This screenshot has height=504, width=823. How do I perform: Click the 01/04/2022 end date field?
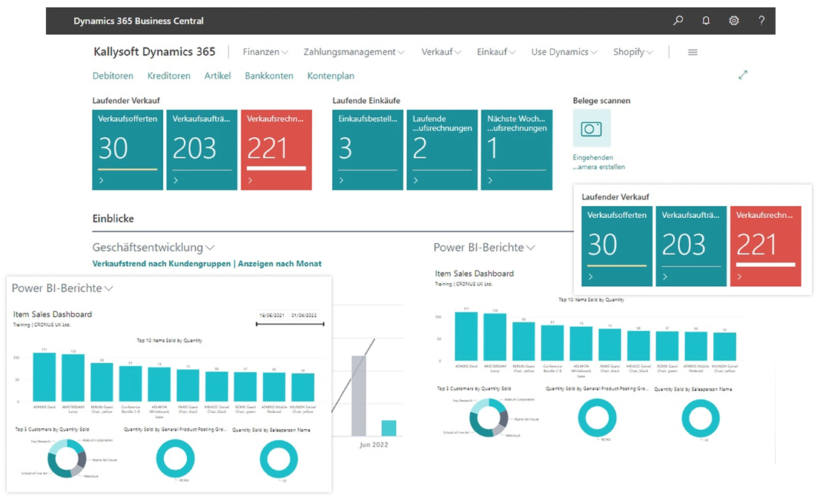[305, 315]
